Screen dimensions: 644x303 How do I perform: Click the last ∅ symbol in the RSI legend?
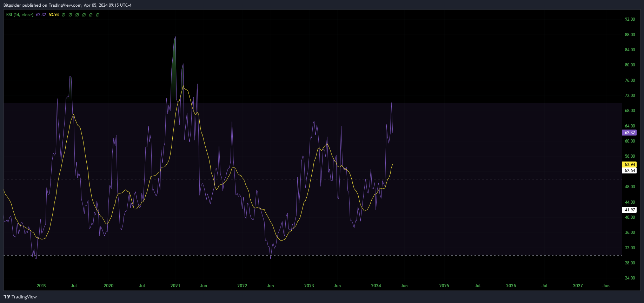pyautogui.click(x=98, y=15)
